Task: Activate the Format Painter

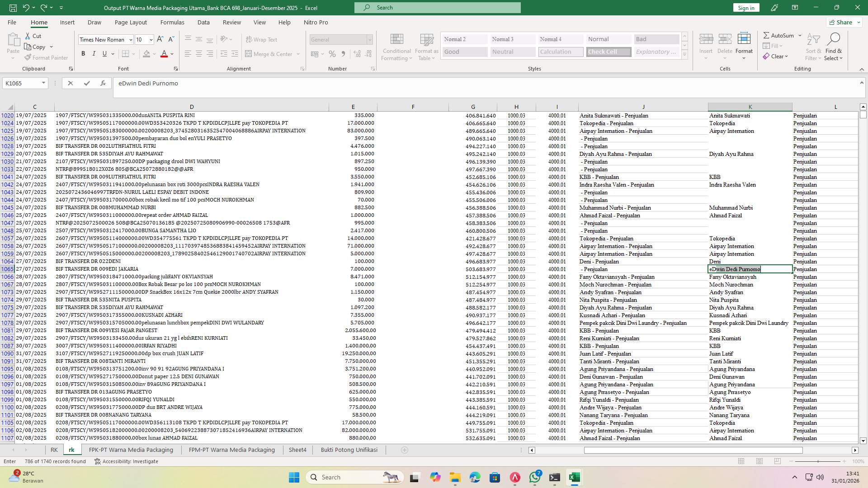Action: tap(46, 57)
